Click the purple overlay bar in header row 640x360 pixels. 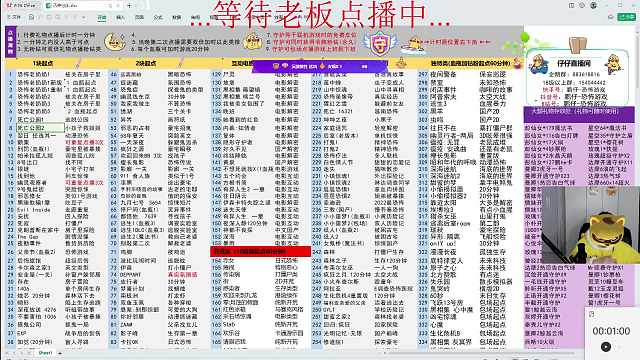[320, 66]
